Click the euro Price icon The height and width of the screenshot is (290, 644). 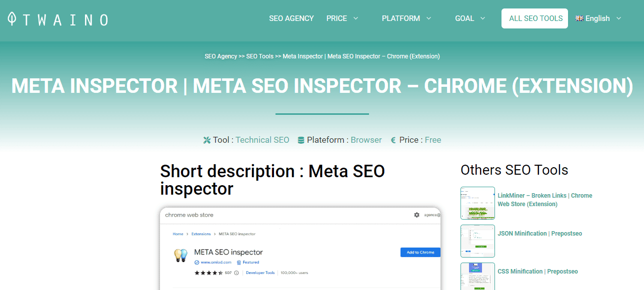tap(393, 140)
